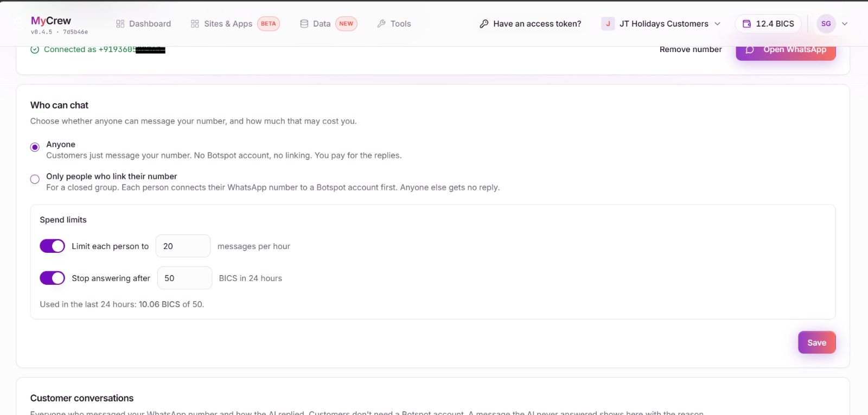Screen dimensions: 868x415
Task: Click Have an access token link
Action: 530,24
